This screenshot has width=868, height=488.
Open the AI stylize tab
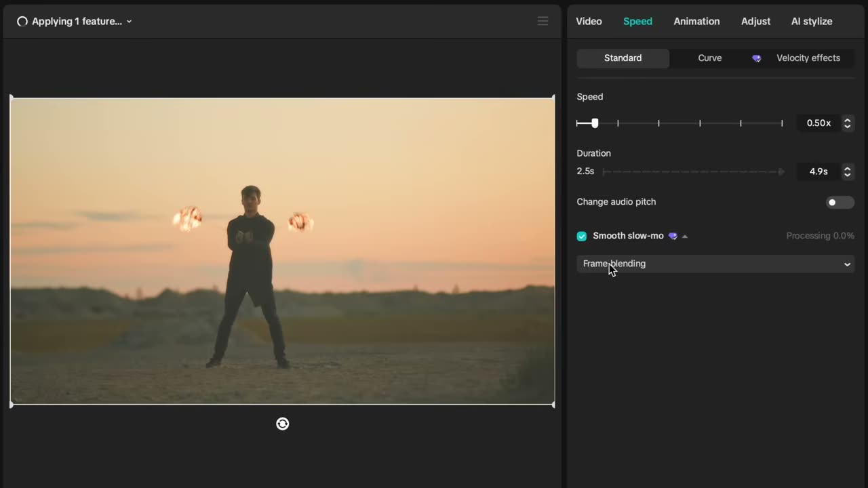[812, 21]
